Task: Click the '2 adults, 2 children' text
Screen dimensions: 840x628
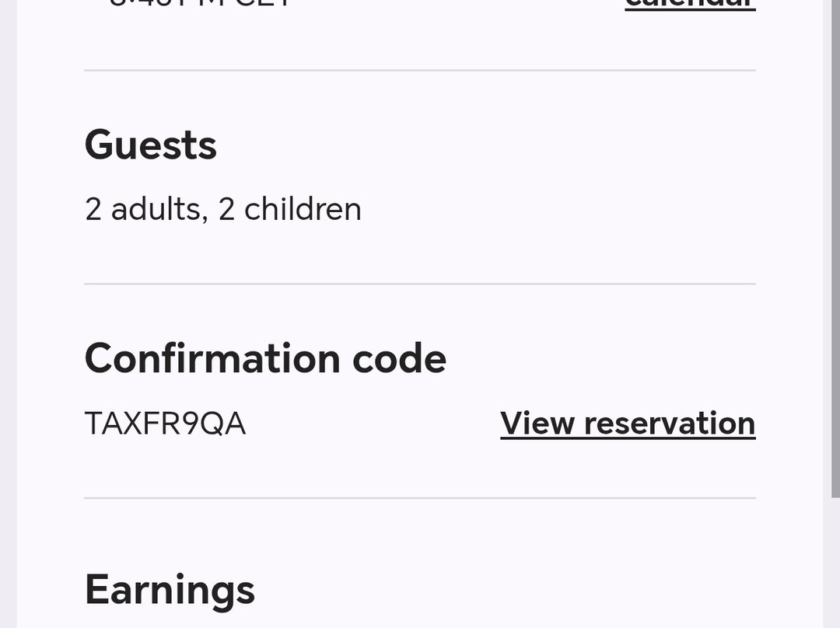Action: point(223,209)
